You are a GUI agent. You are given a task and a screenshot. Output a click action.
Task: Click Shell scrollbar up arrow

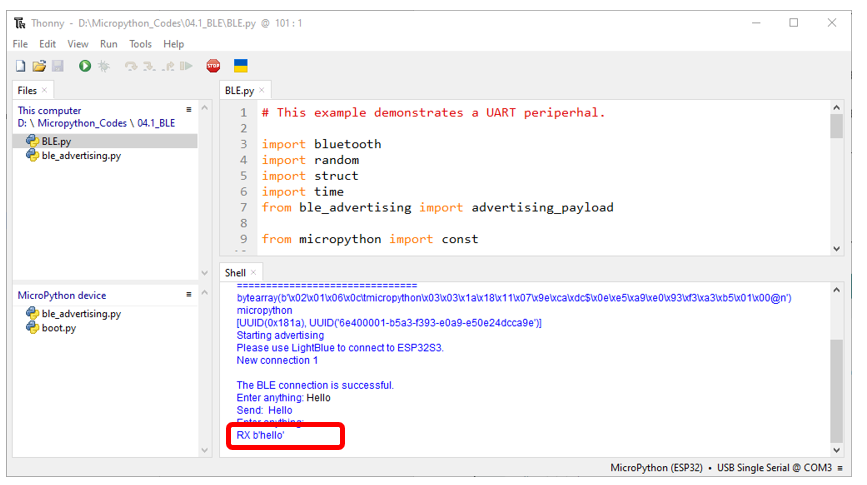point(837,290)
